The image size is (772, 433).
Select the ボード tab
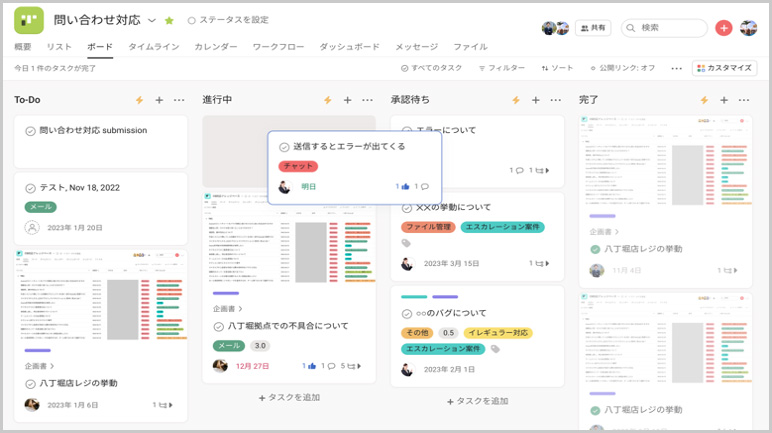[100, 47]
